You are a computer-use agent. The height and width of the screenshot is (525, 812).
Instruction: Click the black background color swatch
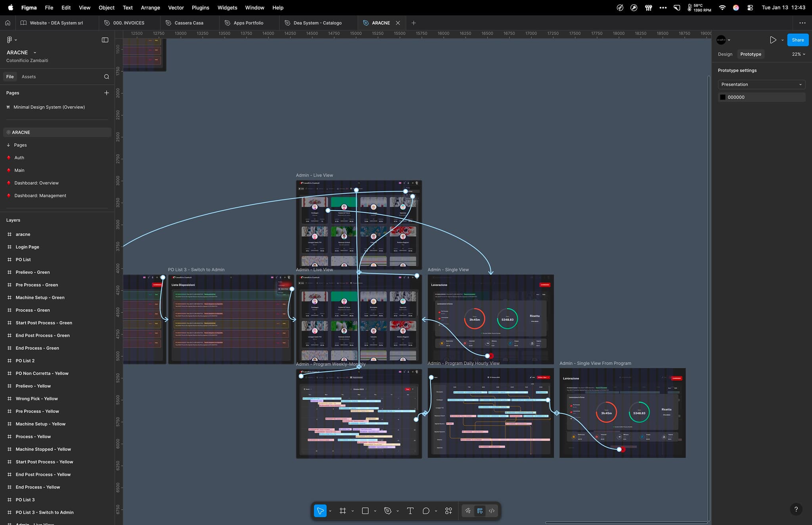(x=722, y=97)
